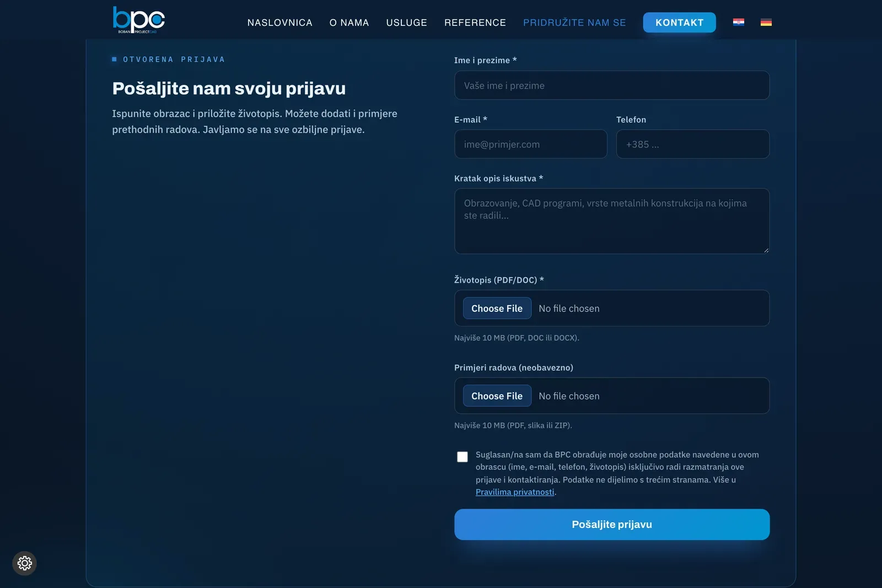
Task: Choose File for Primjeri radova upload
Action: click(x=497, y=396)
